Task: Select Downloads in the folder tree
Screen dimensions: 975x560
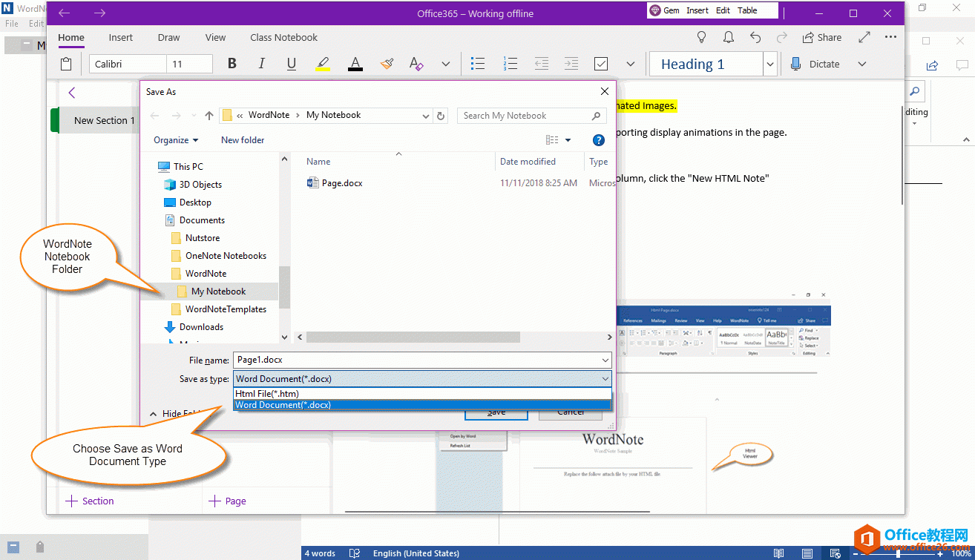Action: pyautogui.click(x=194, y=326)
